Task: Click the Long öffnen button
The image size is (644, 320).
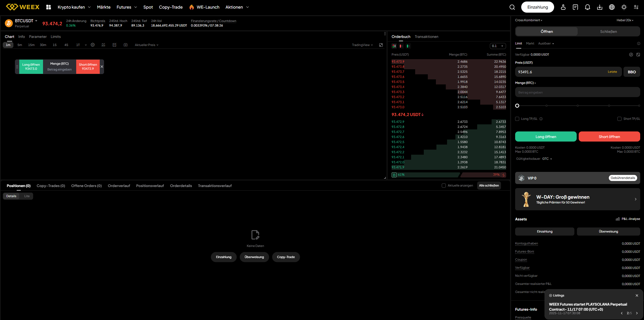Action: click(546, 136)
